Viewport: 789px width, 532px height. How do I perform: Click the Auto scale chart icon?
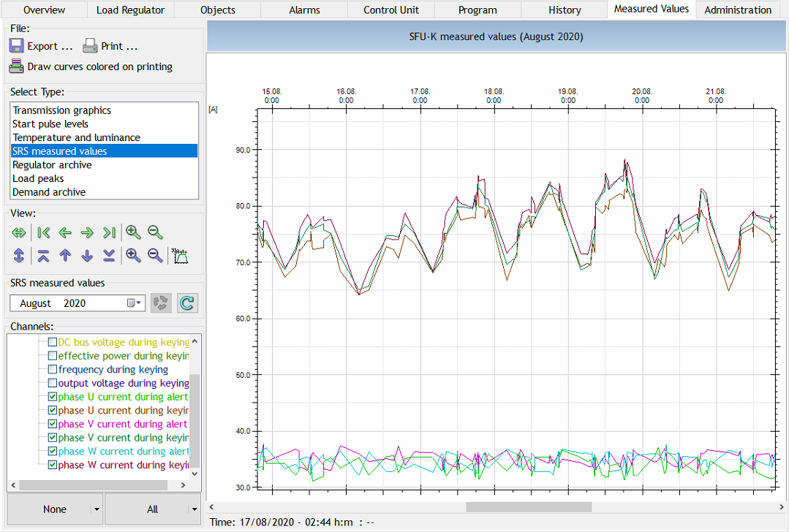click(x=179, y=255)
